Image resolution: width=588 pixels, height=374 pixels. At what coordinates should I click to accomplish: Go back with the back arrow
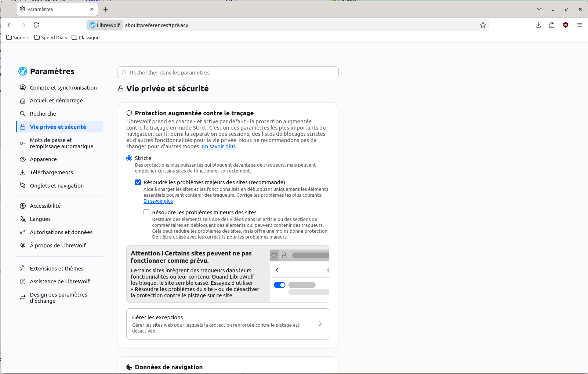pos(10,25)
